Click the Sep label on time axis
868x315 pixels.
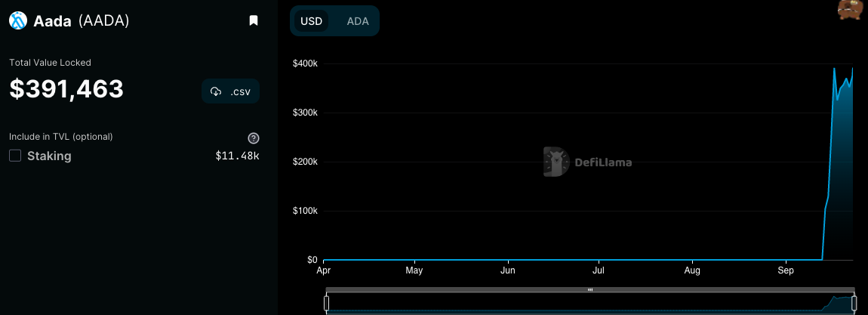click(x=786, y=270)
